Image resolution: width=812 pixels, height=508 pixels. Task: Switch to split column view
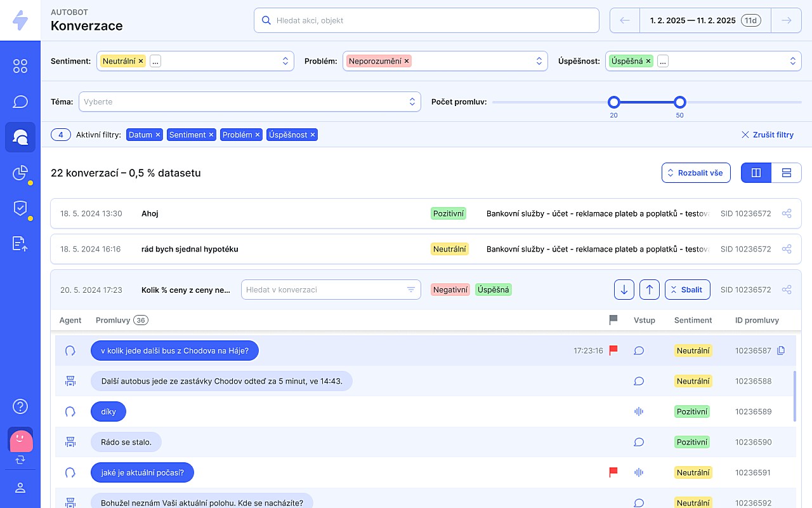(x=756, y=173)
